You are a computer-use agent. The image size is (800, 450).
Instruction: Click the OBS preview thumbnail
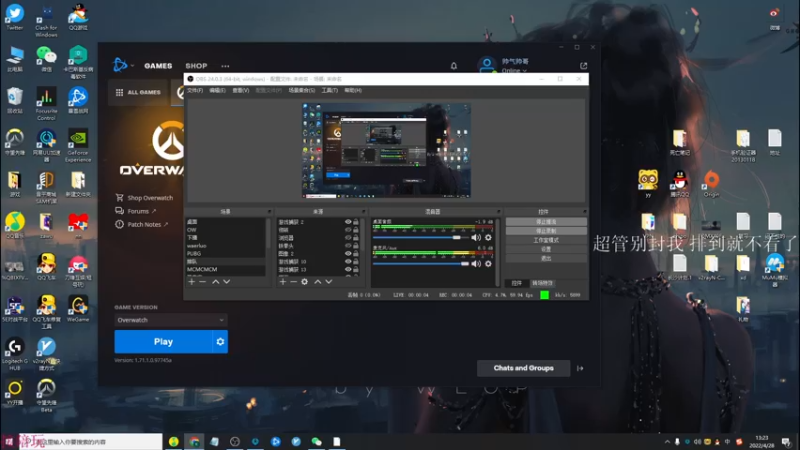386,151
